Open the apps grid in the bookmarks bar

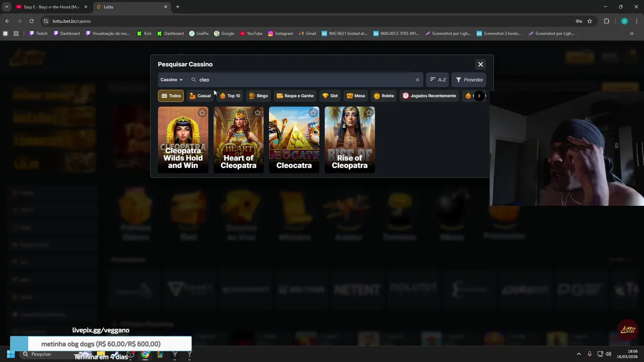tap(16, 34)
